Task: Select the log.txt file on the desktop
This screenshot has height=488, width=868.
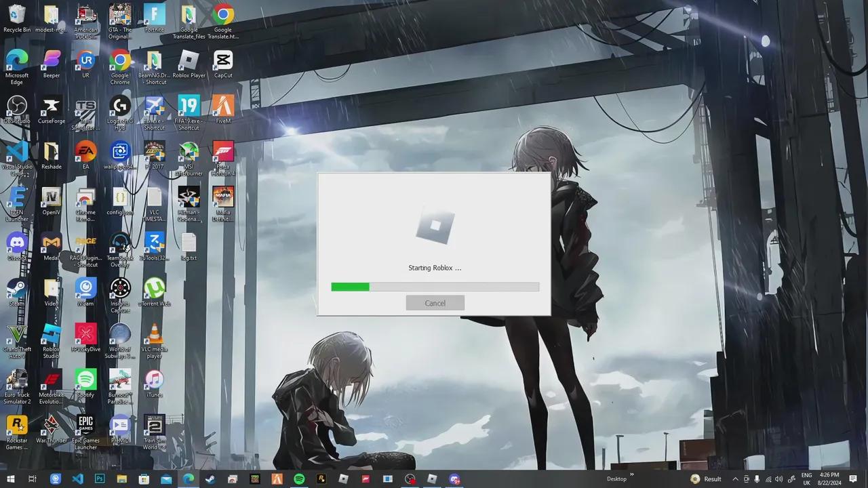Action: point(189,247)
